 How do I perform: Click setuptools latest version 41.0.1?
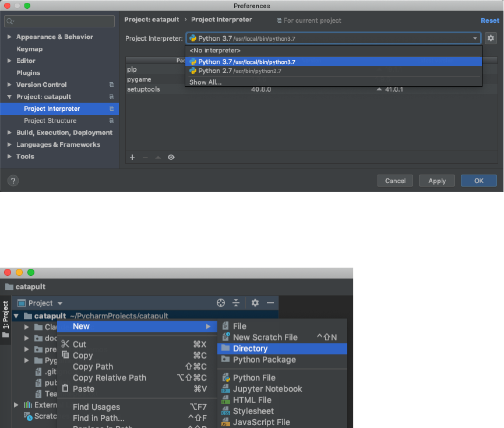pos(394,89)
